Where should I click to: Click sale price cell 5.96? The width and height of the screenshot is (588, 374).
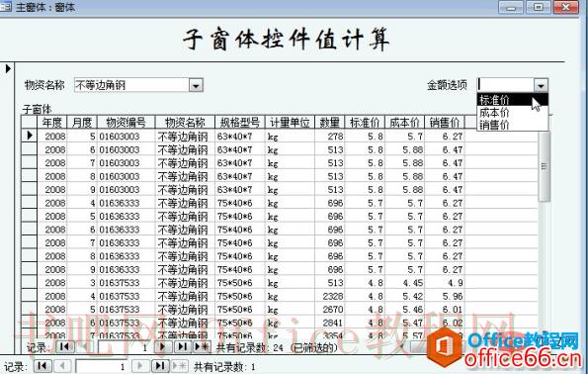pyautogui.click(x=445, y=296)
